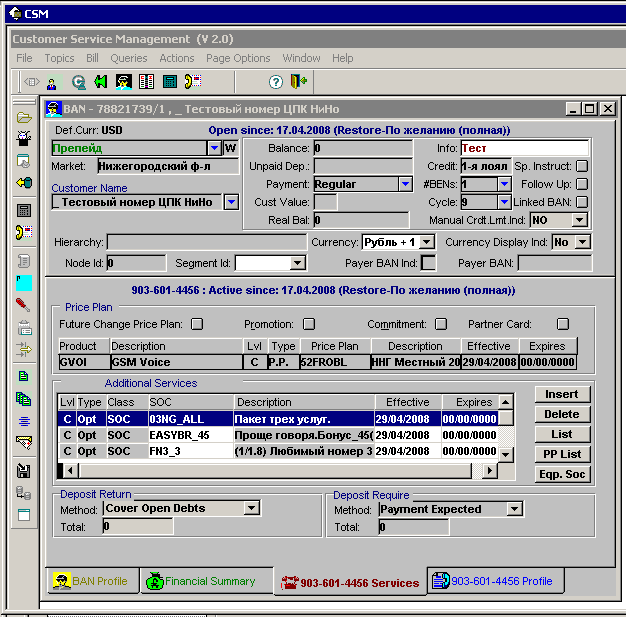Click the scroll document sidebar icon
This screenshot has width=626, height=617.
coord(24,262)
